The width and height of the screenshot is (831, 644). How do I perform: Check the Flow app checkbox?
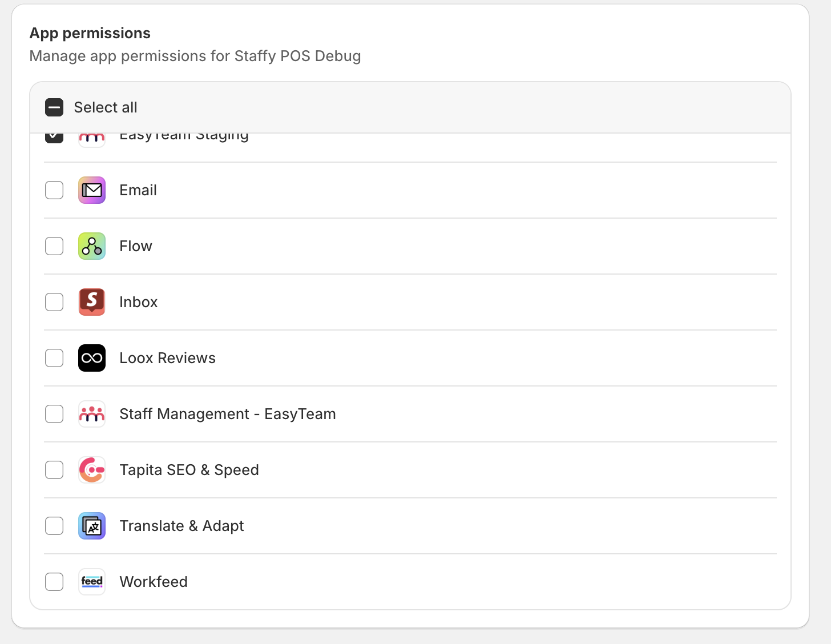54,246
